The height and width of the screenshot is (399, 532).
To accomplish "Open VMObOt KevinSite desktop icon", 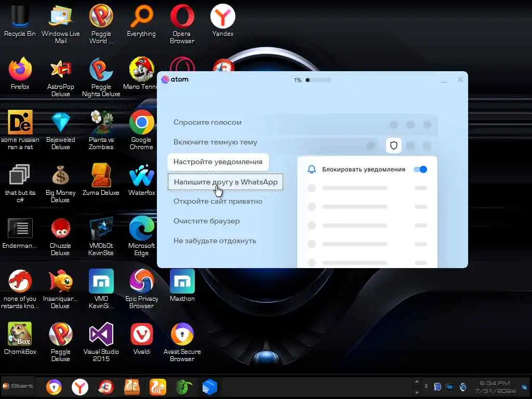I will tap(101, 235).
